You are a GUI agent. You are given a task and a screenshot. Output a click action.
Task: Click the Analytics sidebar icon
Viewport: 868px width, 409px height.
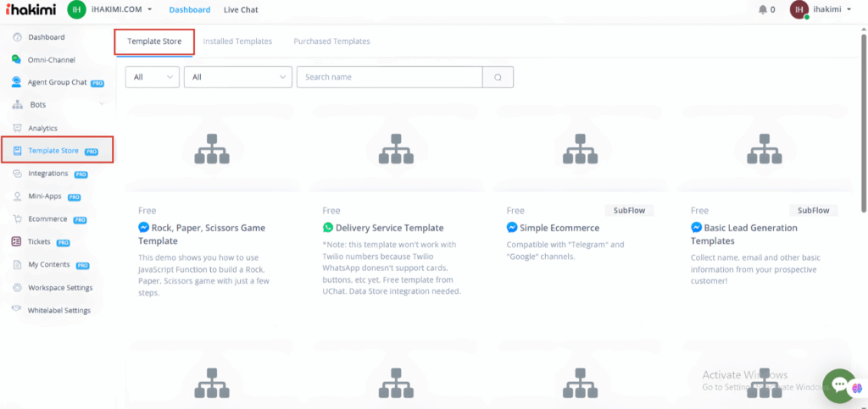pos(17,128)
